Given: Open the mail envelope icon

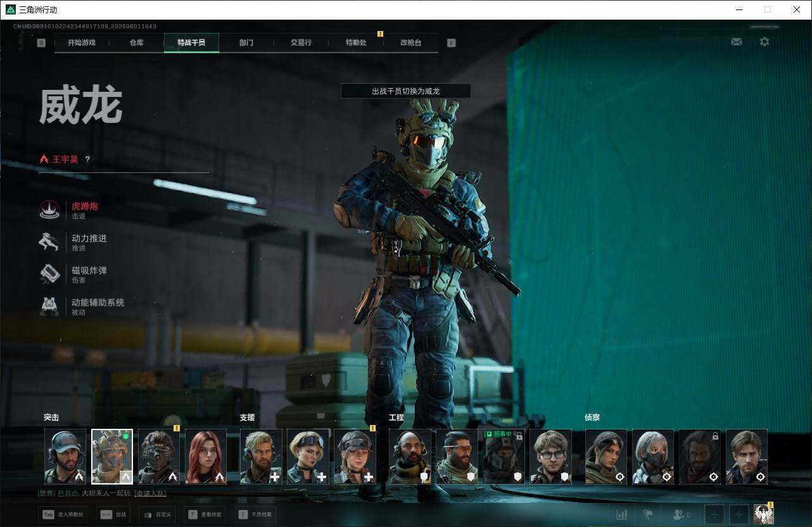Looking at the screenshot, I should [736, 42].
